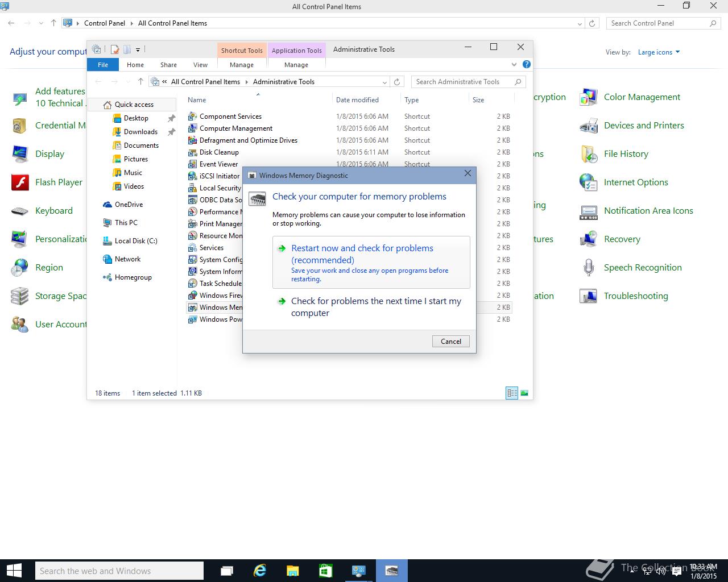Click Search Control Panel field

point(664,23)
